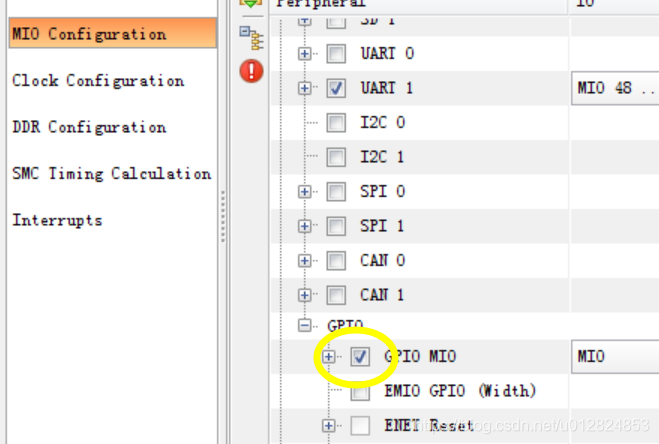
Task: Select the I2C 0 row label
Action: 382,122
